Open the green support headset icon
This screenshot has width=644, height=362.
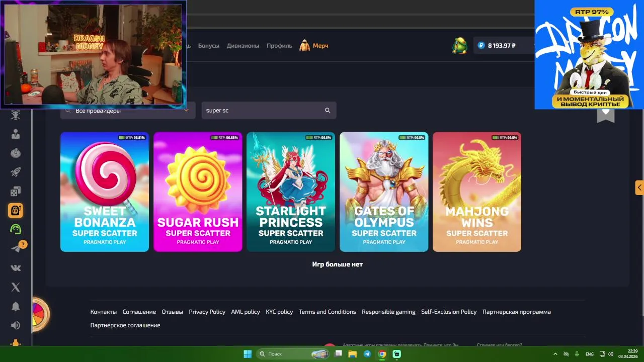[16, 229]
